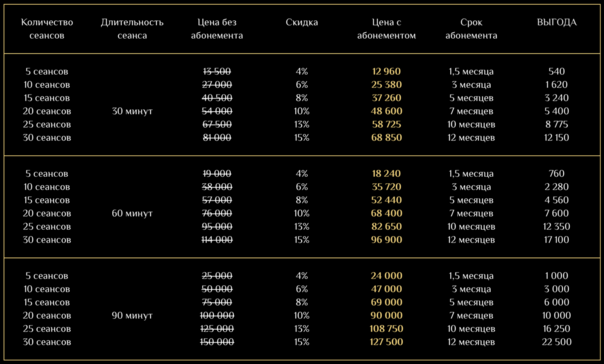
Task: Select the 60 минут duration cell
Action: click(132, 213)
